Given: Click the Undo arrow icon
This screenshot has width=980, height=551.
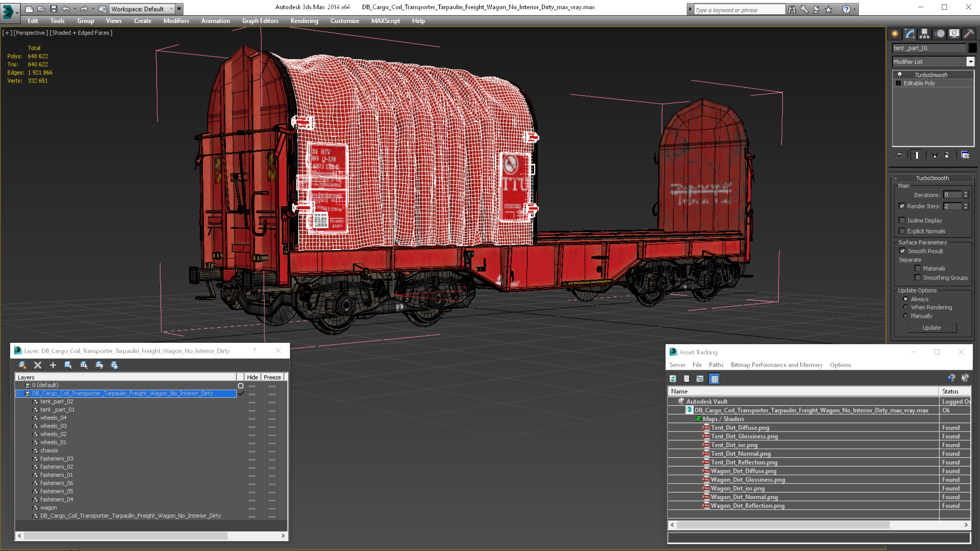Looking at the screenshot, I should coord(66,9).
